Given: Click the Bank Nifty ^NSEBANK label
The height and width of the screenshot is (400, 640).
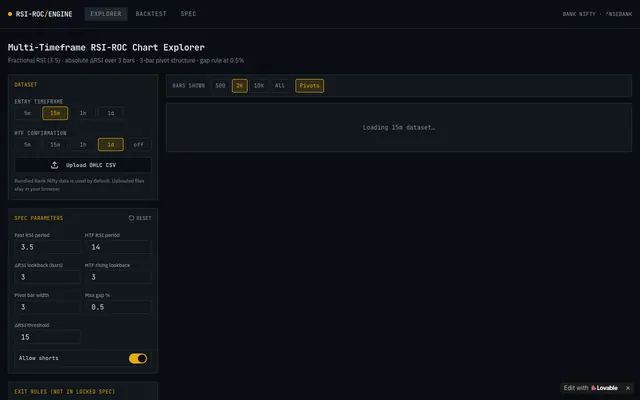Looking at the screenshot, I should coord(597,14).
